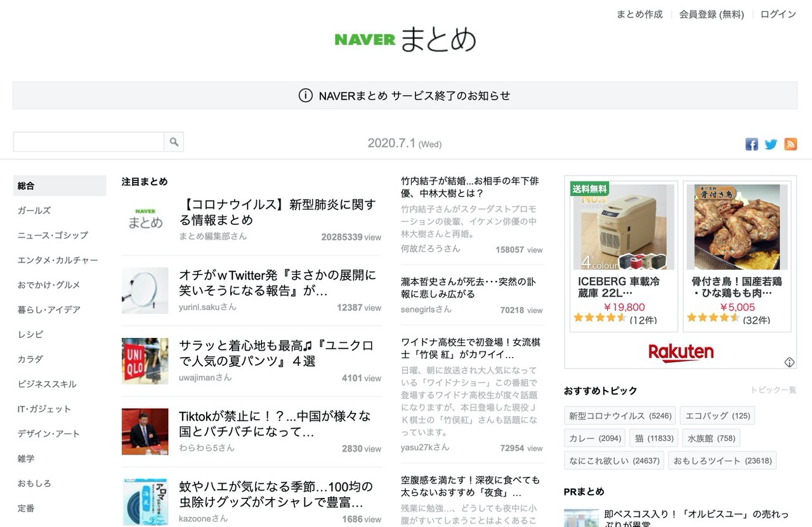This screenshot has height=527, width=812.
Task: Click author 何故だろうさん
Action: 431,249
